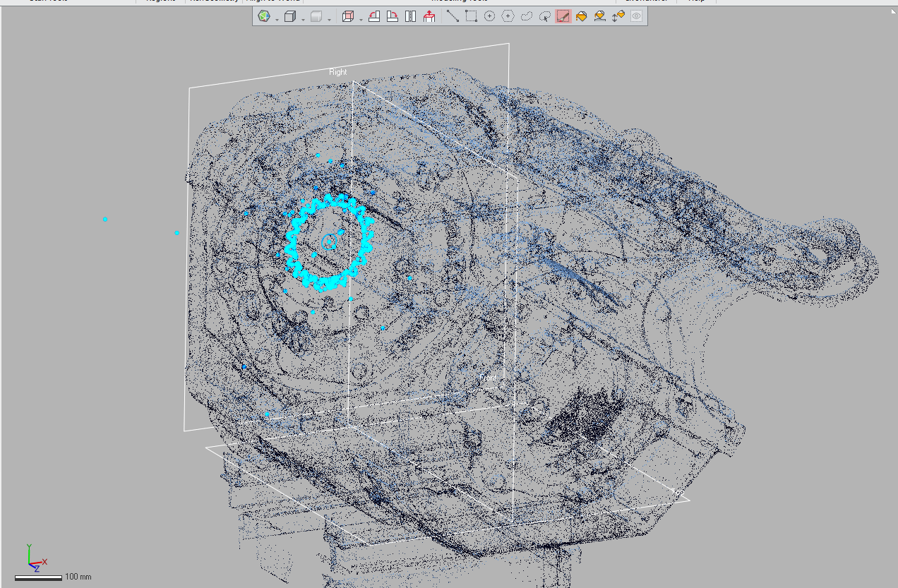The height and width of the screenshot is (588, 898).
Task: Click the small circle at the cyan ring's center
Action: pyautogui.click(x=329, y=242)
